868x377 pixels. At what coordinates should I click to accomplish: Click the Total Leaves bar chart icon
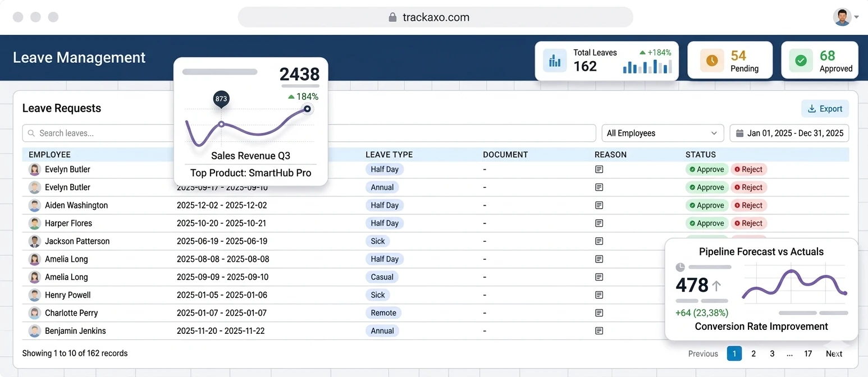tap(555, 60)
